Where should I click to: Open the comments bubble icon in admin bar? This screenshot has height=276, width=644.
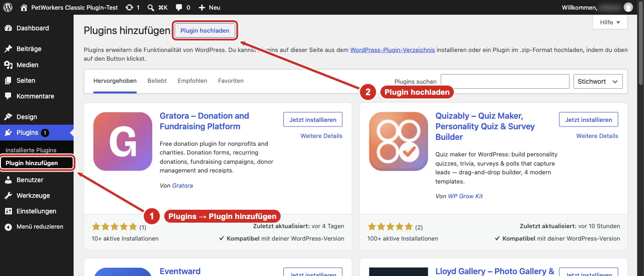tap(179, 8)
